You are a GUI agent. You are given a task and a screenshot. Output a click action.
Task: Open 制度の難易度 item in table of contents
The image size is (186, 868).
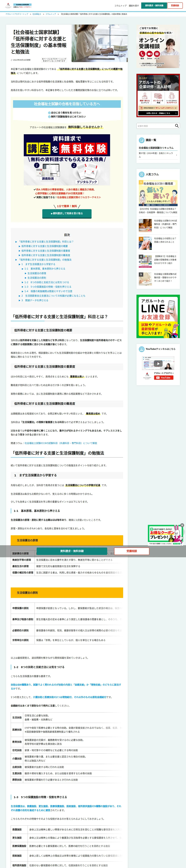46,255
